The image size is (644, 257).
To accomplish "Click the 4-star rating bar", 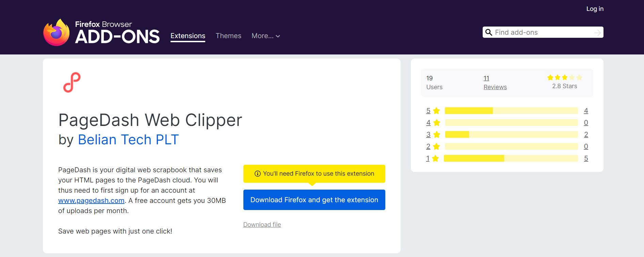I will (511, 123).
